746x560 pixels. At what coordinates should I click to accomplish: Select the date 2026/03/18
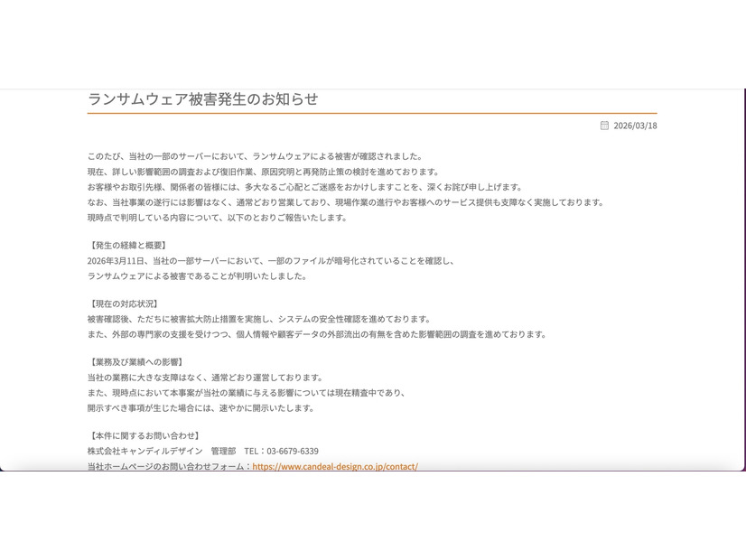pyautogui.click(x=636, y=126)
